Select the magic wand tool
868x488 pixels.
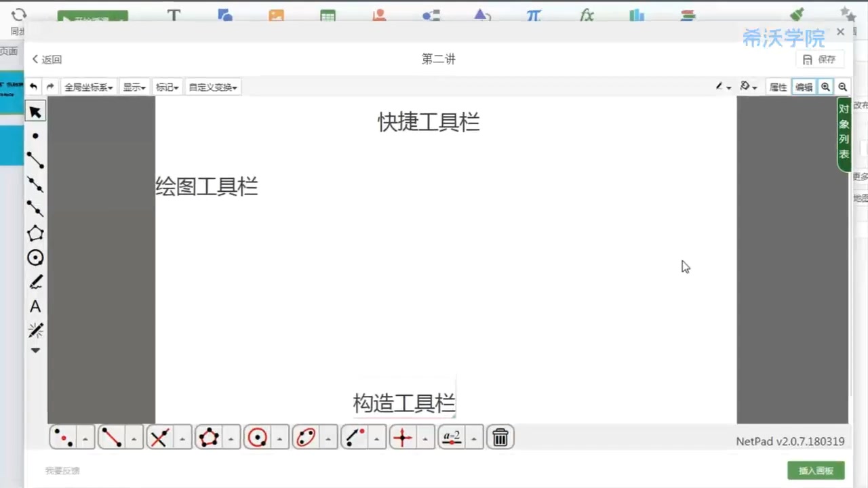(x=35, y=330)
